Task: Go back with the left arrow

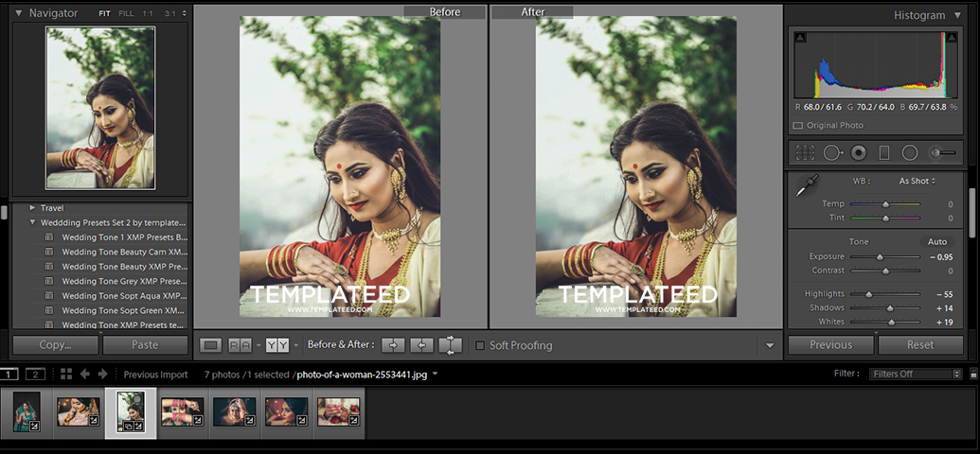Action: click(x=85, y=374)
